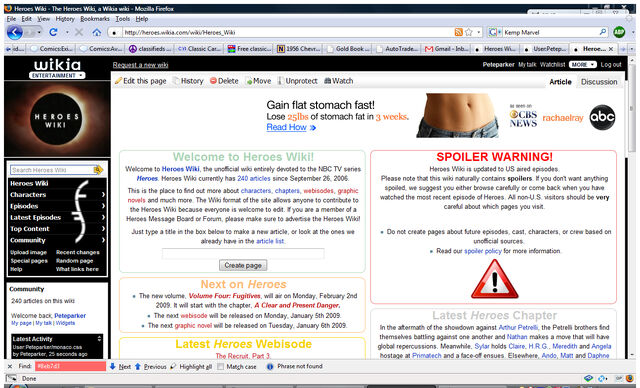Viewport: 640px width, 388px height.
Task: Open the article list link
Action: tap(270, 241)
